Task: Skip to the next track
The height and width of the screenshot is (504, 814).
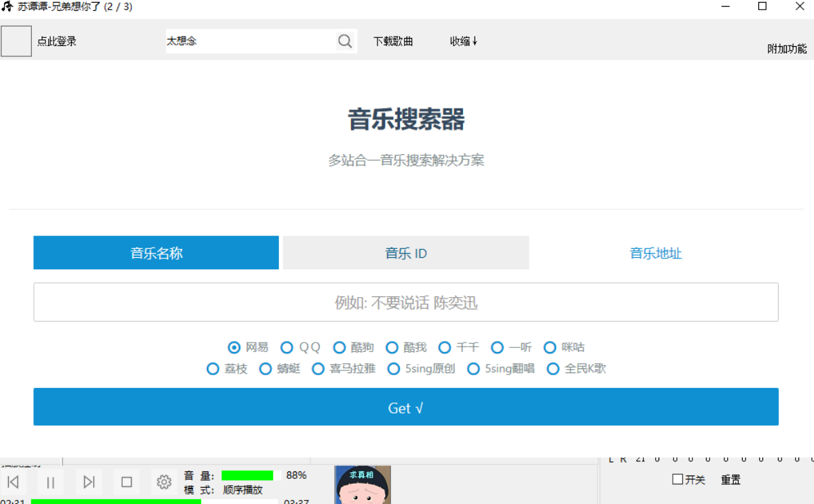Action: pyautogui.click(x=89, y=482)
